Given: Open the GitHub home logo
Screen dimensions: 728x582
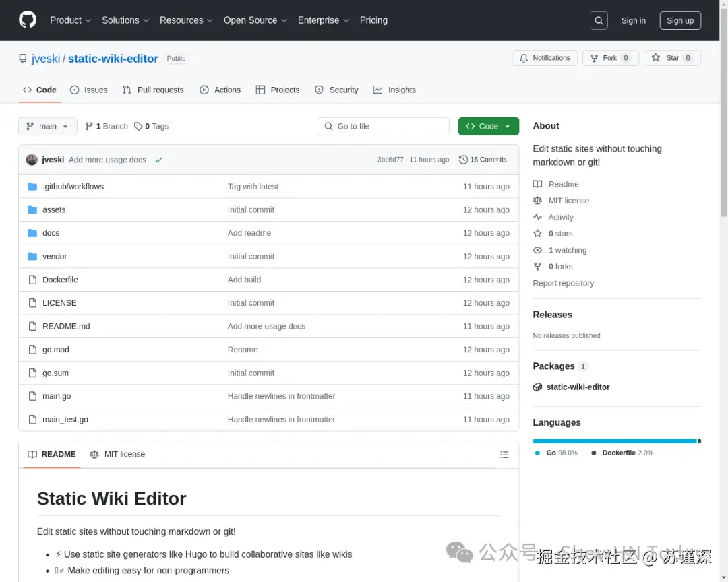Looking at the screenshot, I should [28, 20].
